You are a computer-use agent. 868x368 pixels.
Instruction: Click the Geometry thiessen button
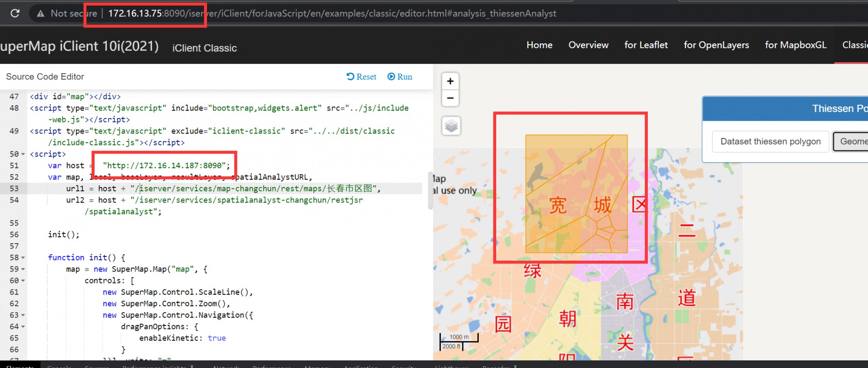[851, 141]
